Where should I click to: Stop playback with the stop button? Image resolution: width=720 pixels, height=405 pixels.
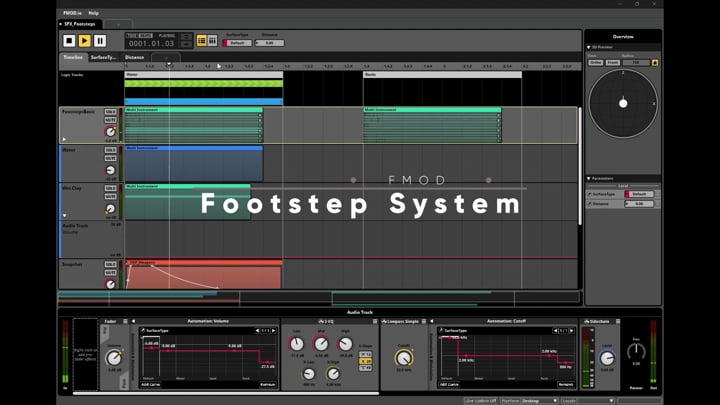pyautogui.click(x=69, y=41)
